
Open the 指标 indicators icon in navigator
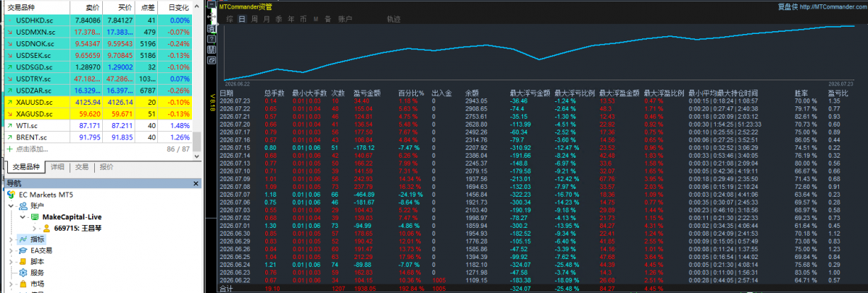pyautogui.click(x=22, y=239)
